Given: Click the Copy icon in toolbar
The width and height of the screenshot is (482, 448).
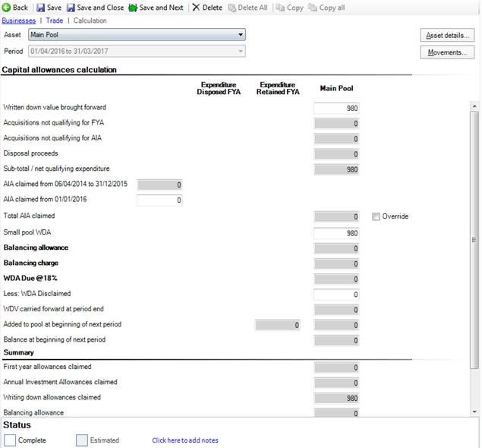Looking at the screenshot, I should coord(280,8).
